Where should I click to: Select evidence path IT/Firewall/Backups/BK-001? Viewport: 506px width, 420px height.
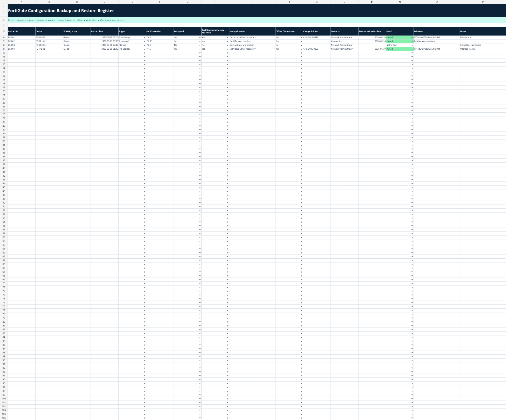[437, 38]
